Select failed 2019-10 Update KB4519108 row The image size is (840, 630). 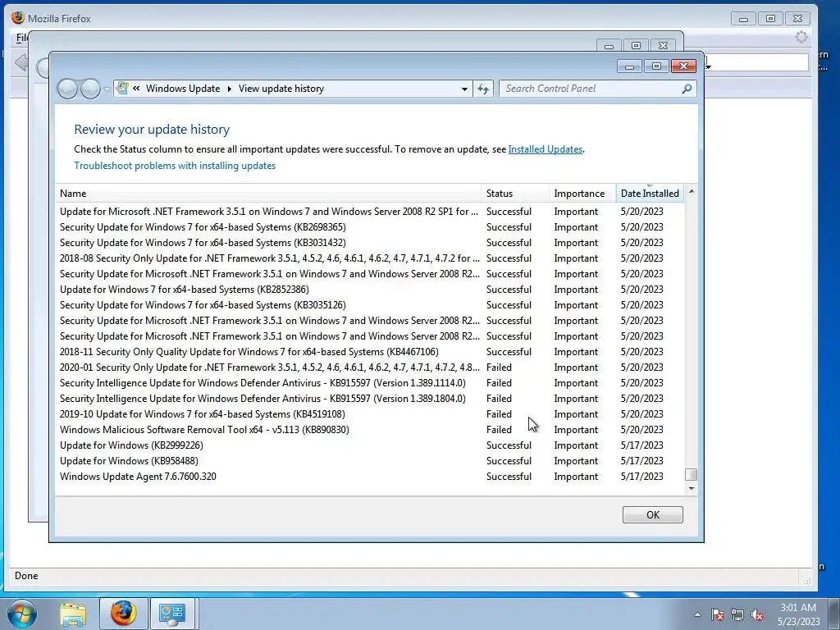click(x=370, y=414)
